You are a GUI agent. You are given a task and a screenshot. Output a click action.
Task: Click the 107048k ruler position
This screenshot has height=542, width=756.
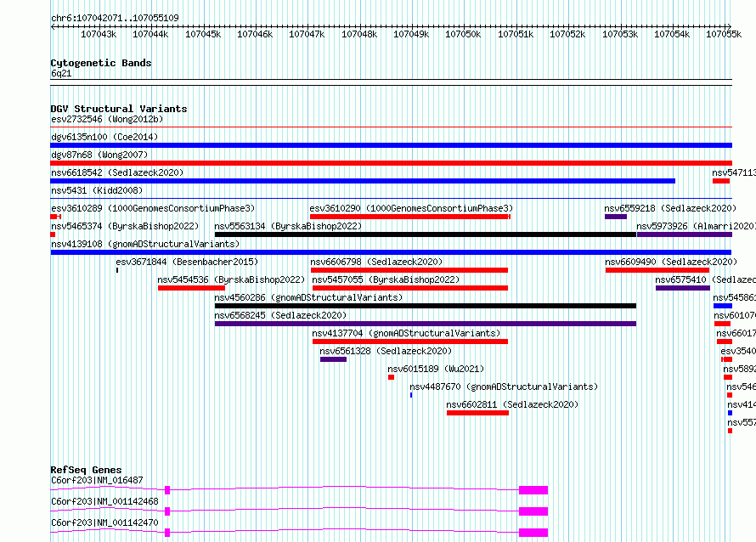pos(359,34)
